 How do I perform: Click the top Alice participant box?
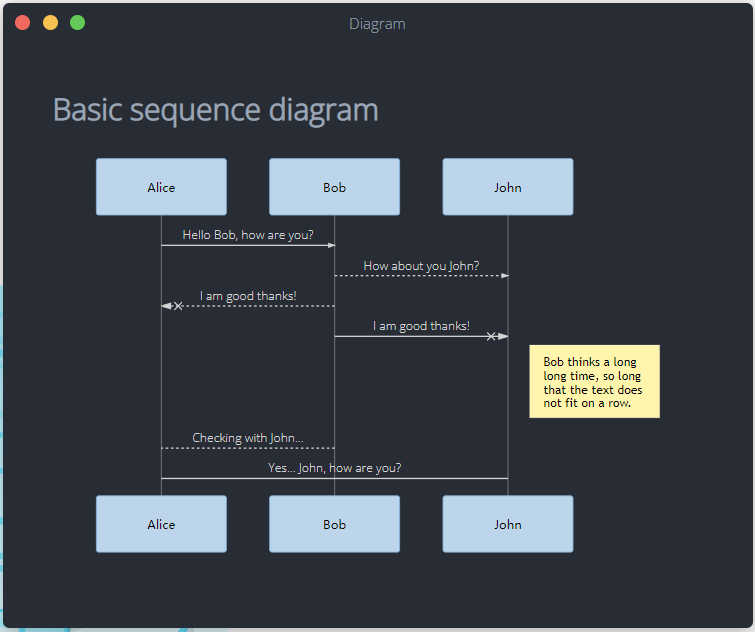coord(161,187)
